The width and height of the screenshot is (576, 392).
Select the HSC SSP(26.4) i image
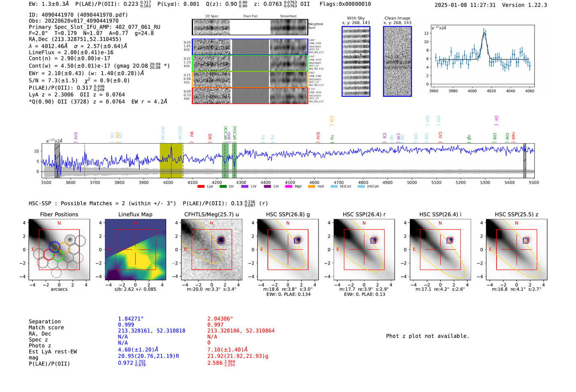440,250
